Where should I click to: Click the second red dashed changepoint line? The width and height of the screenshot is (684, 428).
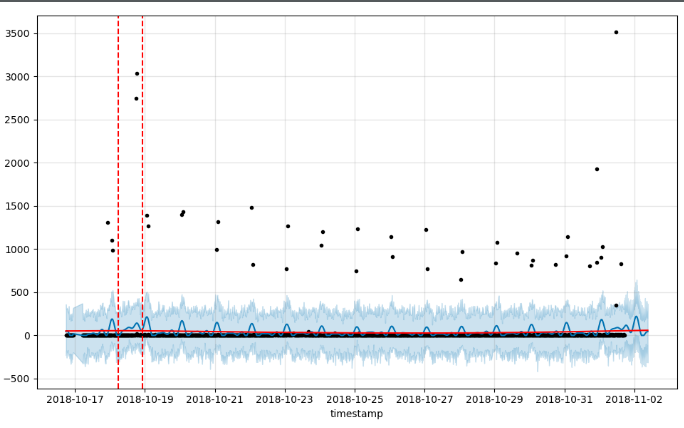(x=143, y=201)
